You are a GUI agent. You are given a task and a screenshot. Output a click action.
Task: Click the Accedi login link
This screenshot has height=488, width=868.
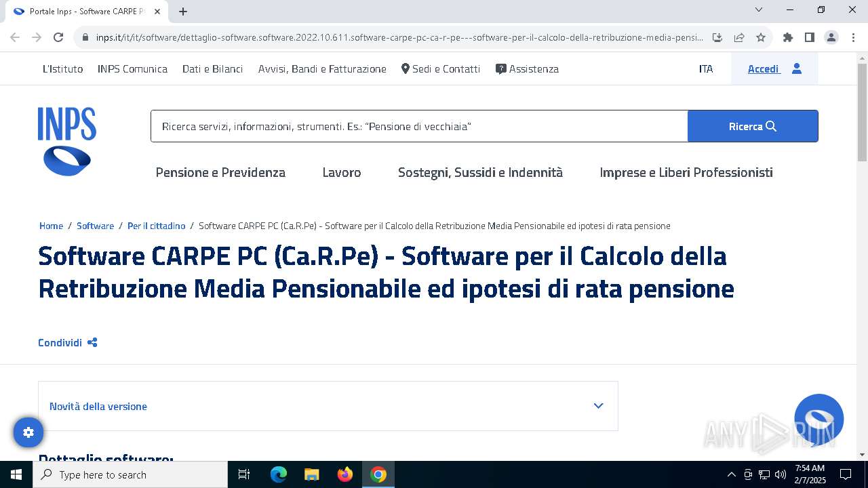763,68
